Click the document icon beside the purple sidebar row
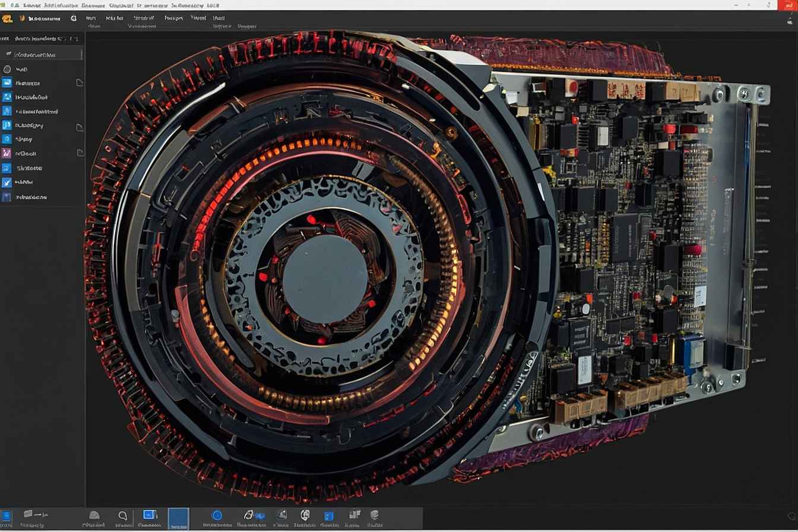The height and width of the screenshot is (532, 798). click(x=80, y=153)
